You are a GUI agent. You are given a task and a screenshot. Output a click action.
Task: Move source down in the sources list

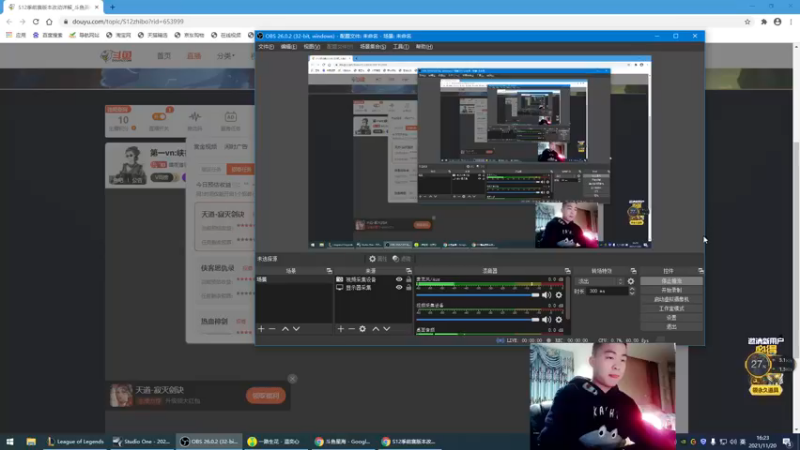pos(387,329)
